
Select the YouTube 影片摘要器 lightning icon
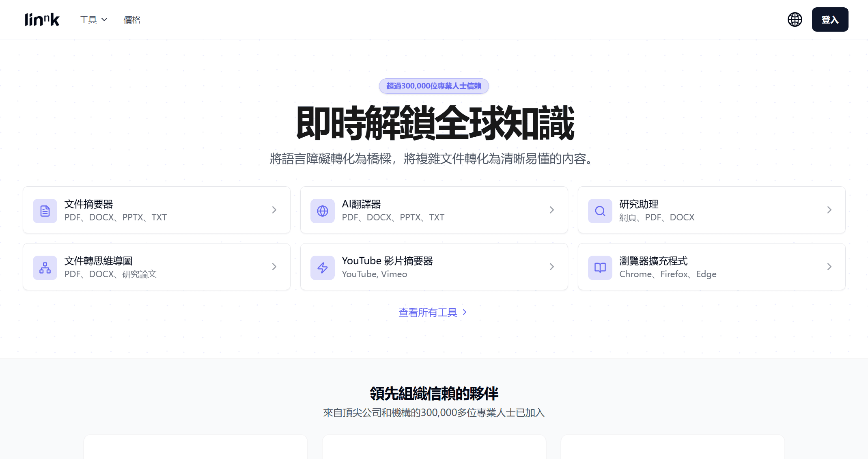pyautogui.click(x=323, y=267)
